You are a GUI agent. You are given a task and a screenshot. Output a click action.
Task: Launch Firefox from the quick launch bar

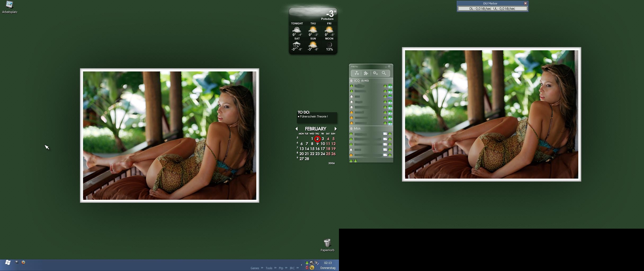point(23,262)
